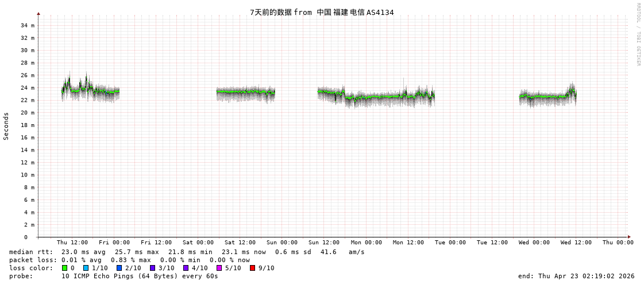Click the '30 m' y-axis value
This screenshot has width=644, height=284.
[28, 50]
